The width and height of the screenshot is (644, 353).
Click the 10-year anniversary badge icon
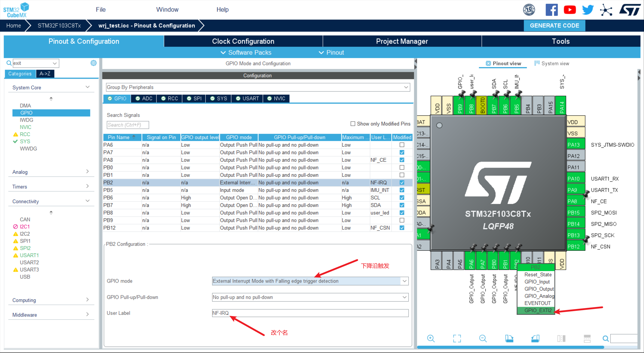pyautogui.click(x=529, y=10)
